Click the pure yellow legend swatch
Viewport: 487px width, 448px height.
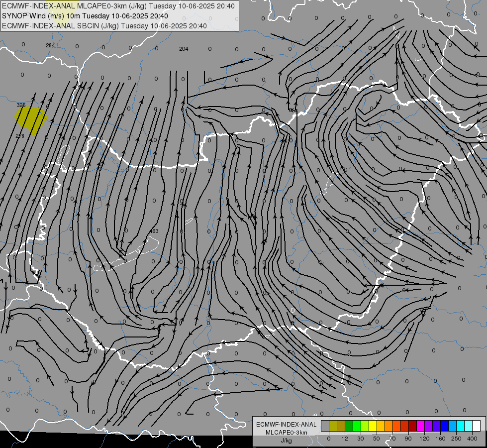tap(373, 426)
